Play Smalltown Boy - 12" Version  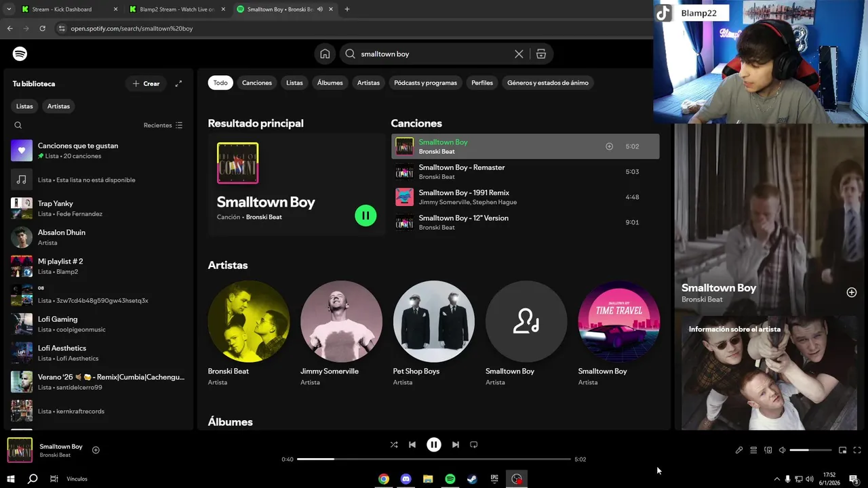525,222
